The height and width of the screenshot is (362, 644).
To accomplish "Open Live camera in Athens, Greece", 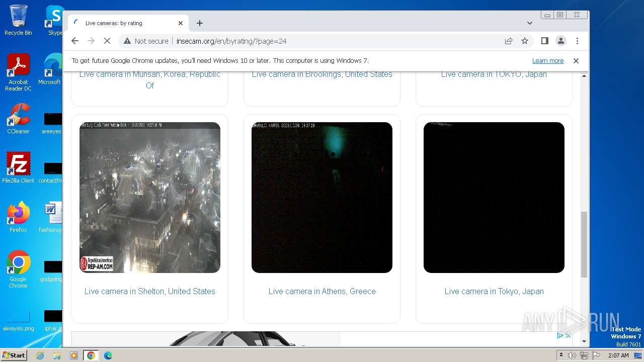I will pos(322,291).
